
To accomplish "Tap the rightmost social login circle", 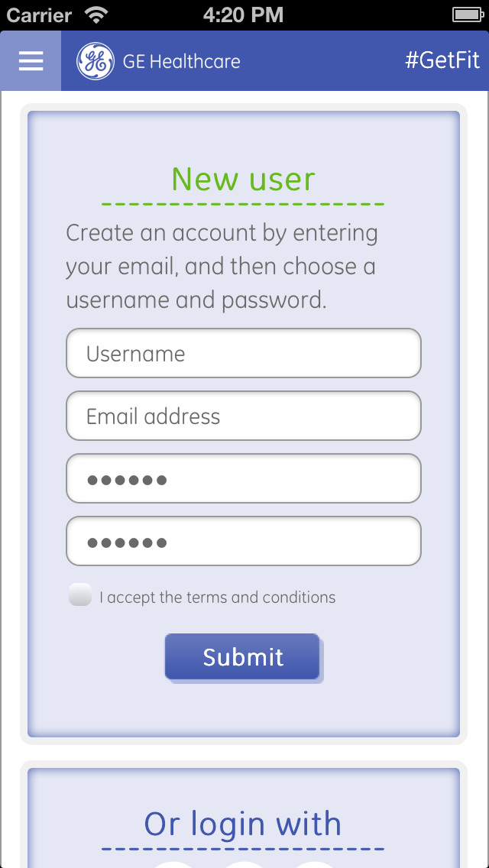I will 313,865.
